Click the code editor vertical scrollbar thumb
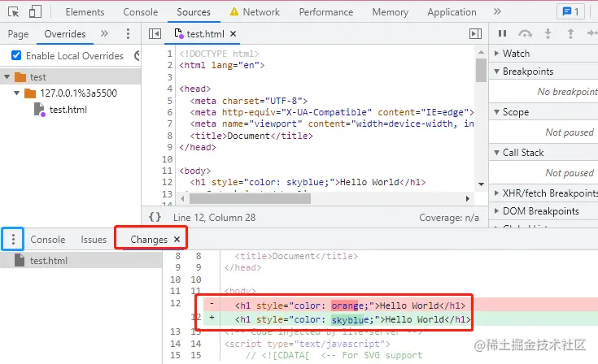The width and height of the screenshot is (598, 364). [x=481, y=70]
